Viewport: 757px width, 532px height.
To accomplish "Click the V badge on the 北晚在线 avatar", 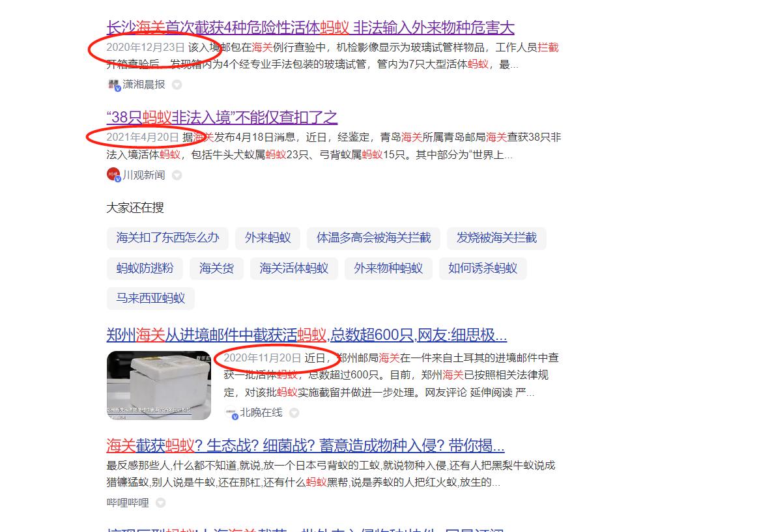I will coord(235,417).
